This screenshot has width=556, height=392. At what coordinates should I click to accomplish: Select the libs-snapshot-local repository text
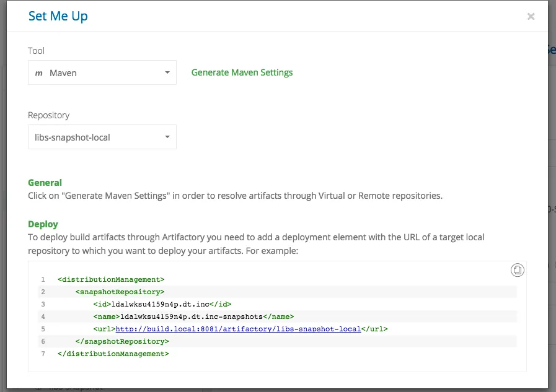[73, 137]
